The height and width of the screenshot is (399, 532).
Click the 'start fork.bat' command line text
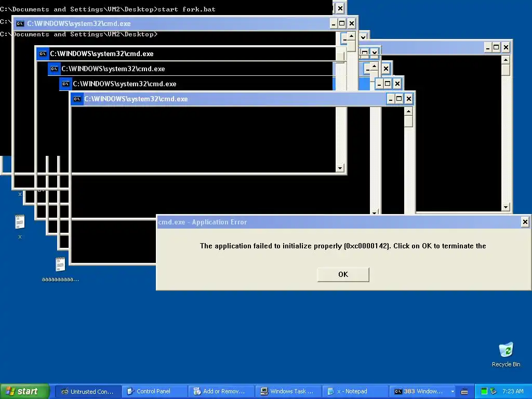[187, 9]
